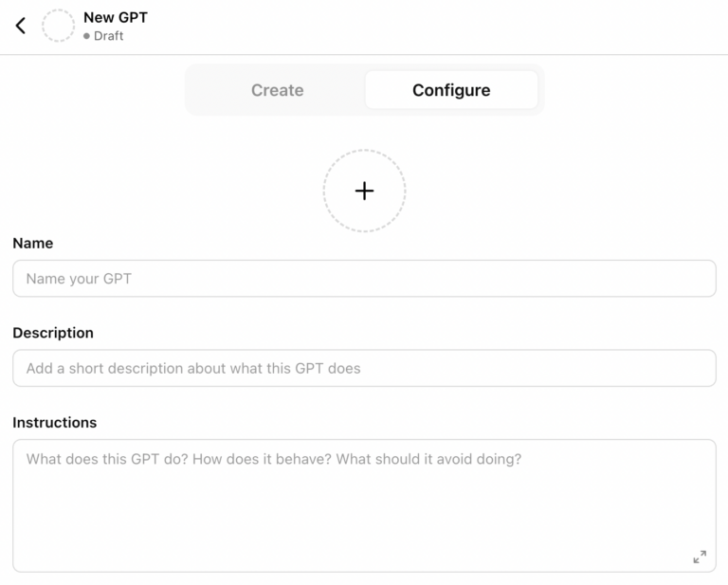
Task: Place cursor in the Instructions text area
Action: (364, 503)
